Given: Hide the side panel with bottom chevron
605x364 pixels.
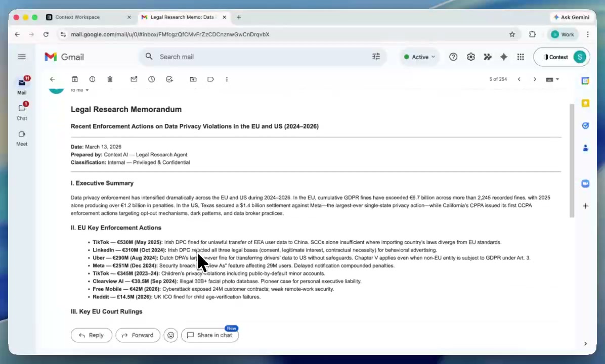Looking at the screenshot, I should (585, 344).
